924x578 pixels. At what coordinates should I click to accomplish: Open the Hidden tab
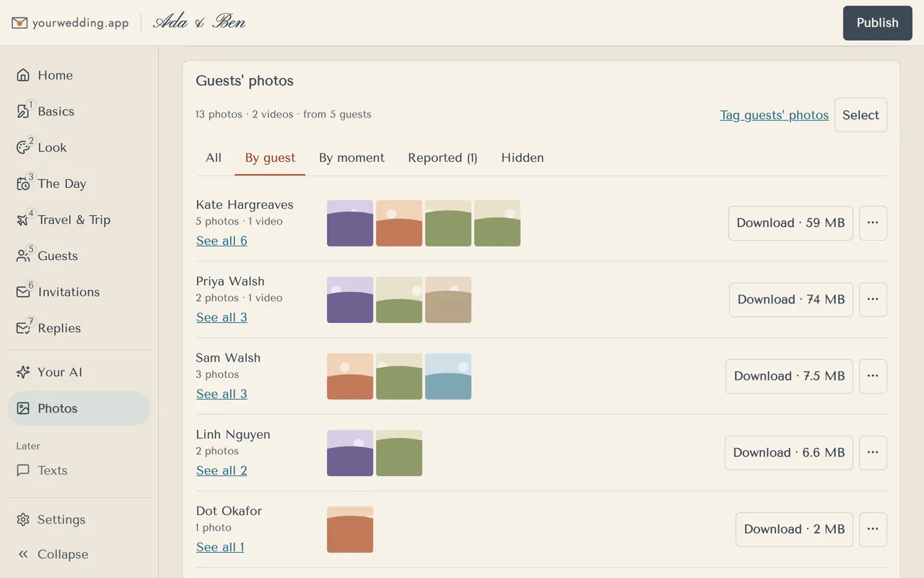523,158
